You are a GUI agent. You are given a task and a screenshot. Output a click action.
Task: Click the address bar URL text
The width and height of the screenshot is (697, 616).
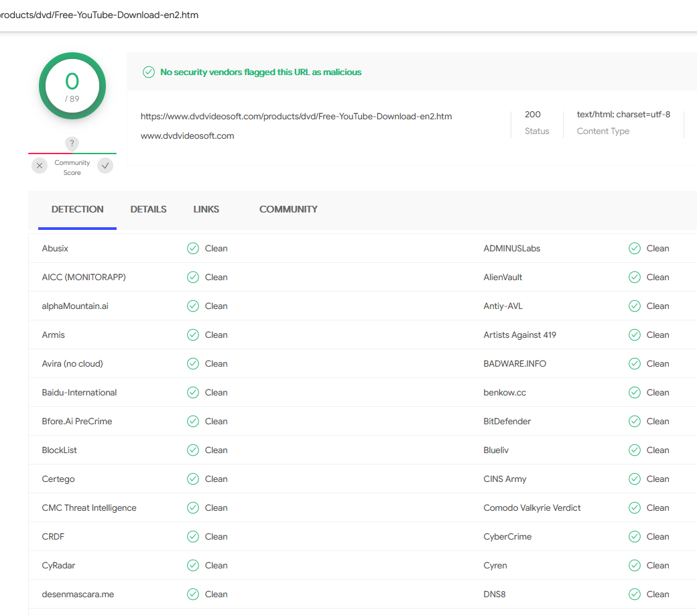pos(99,15)
